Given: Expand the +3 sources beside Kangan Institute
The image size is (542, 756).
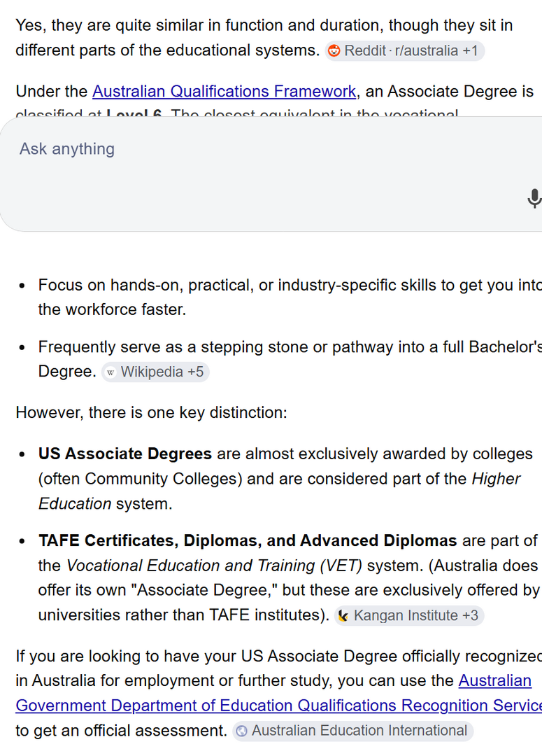Looking at the screenshot, I should (470, 616).
